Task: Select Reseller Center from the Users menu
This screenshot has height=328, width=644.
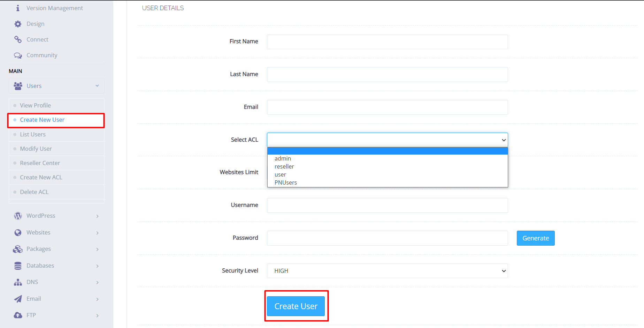Action: [40, 163]
